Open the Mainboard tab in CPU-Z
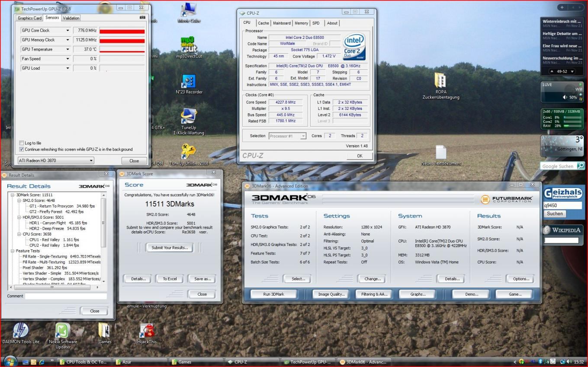 [282, 23]
